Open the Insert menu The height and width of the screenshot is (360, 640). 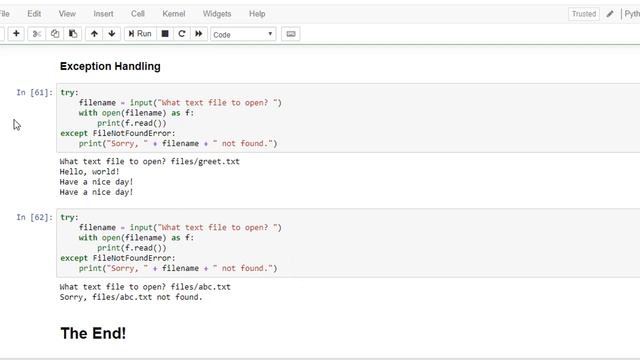point(103,14)
